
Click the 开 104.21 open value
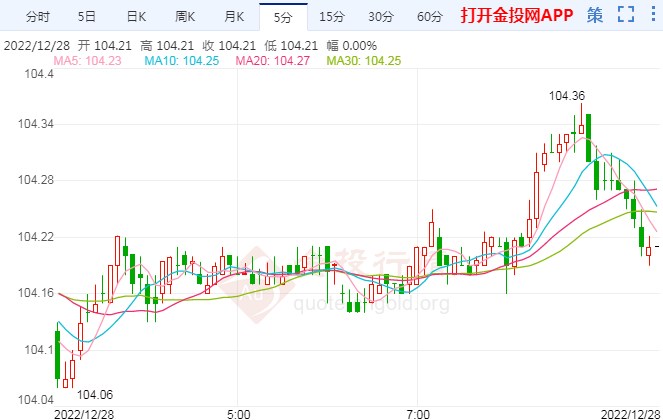click(104, 46)
